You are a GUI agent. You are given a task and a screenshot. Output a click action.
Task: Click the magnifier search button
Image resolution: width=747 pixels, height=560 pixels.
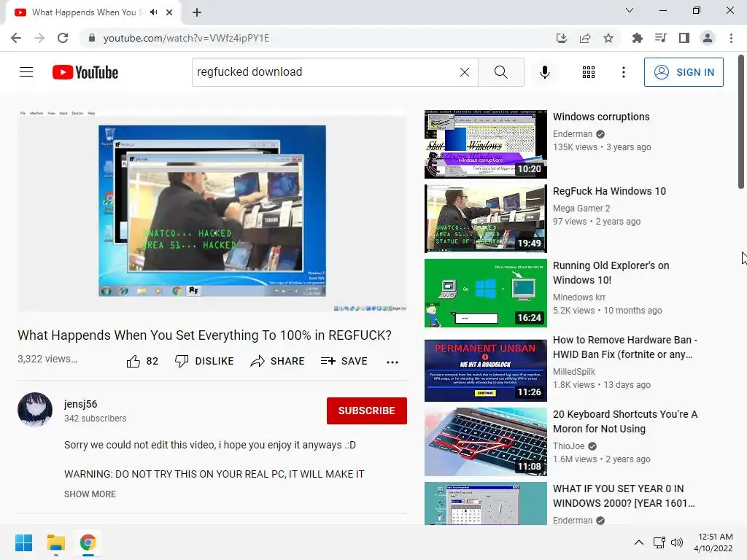click(500, 72)
